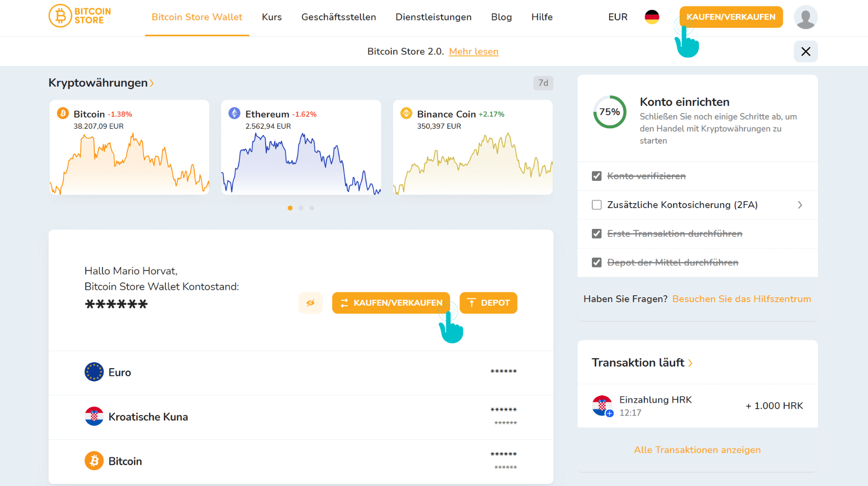Click the Transaktion läuft heading
Screen dimensions: 868x486
tap(638, 363)
